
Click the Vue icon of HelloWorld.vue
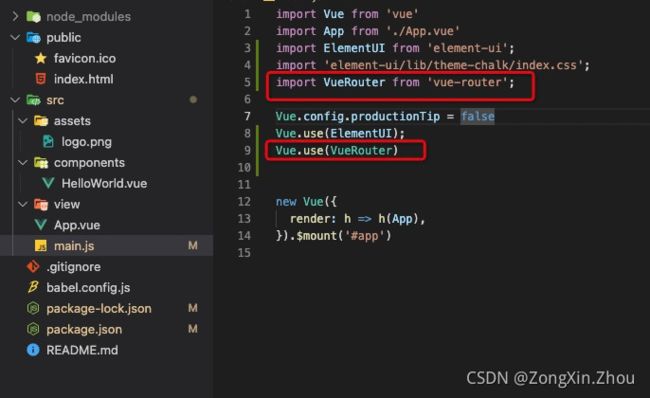click(49, 183)
